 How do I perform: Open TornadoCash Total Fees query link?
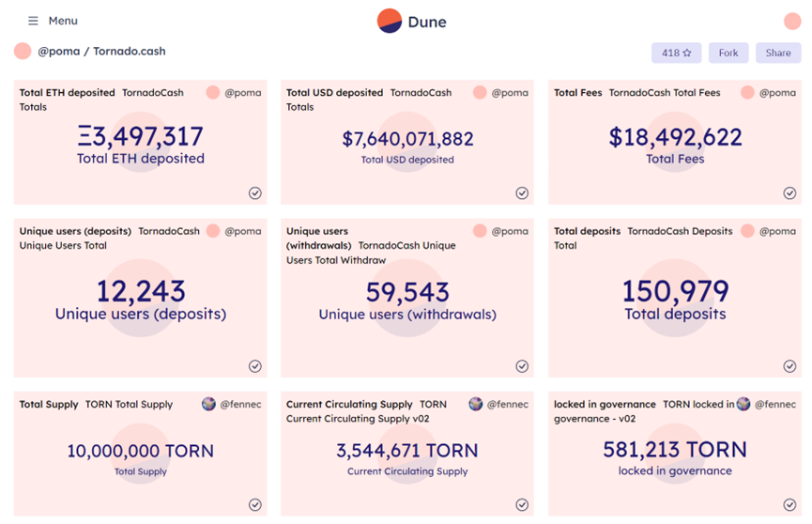(x=665, y=93)
